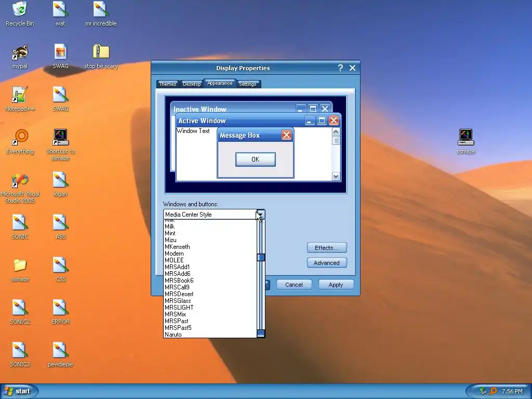
Task: Select the Everything search shortcut icon
Action: [x=20, y=141]
